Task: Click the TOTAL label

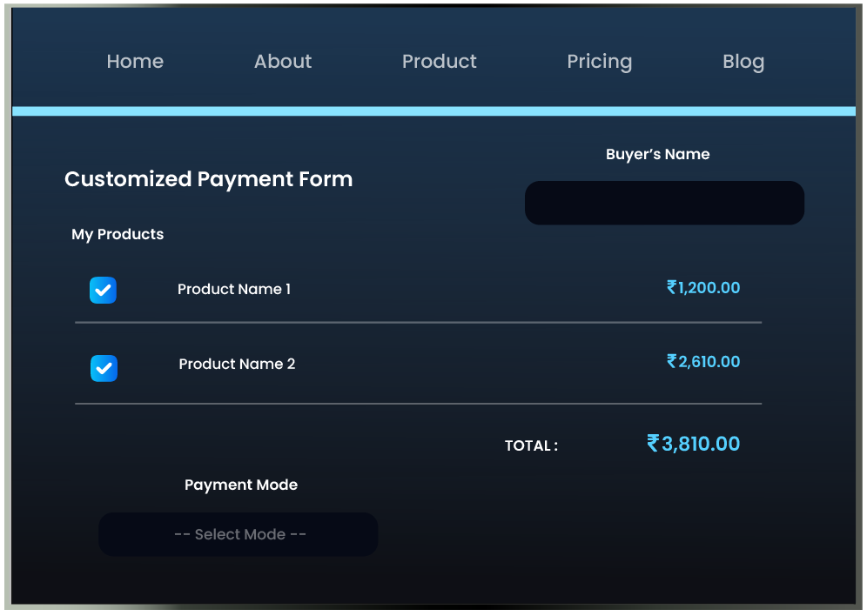Action: click(x=531, y=445)
